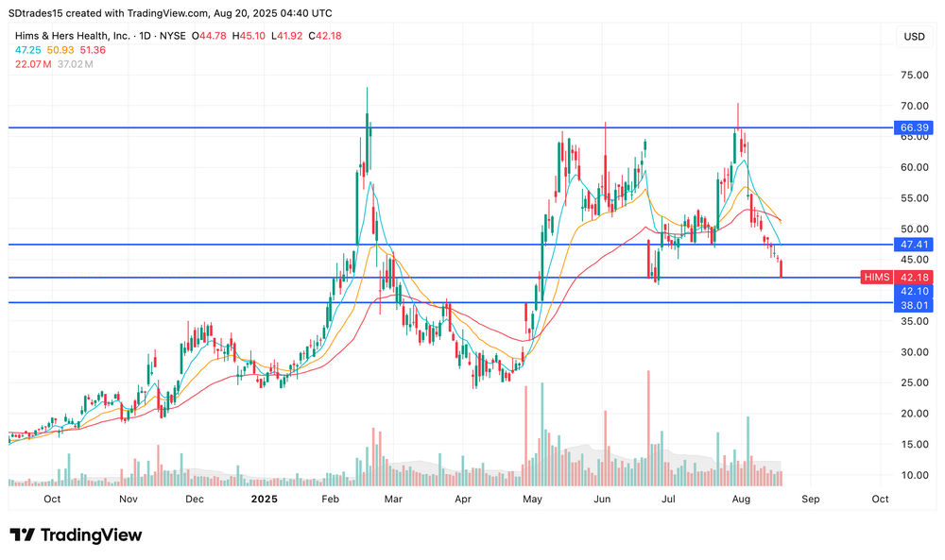
Task: Click the May label on time axis
Action: click(532, 499)
